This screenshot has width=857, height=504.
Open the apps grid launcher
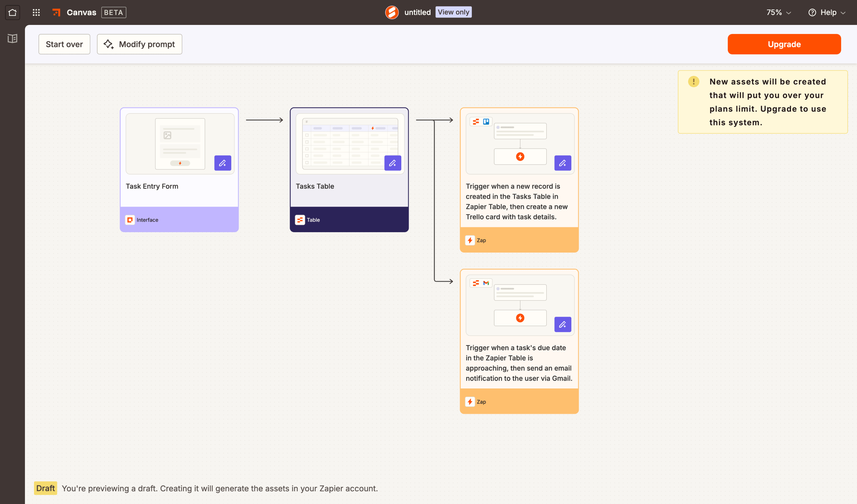36,12
